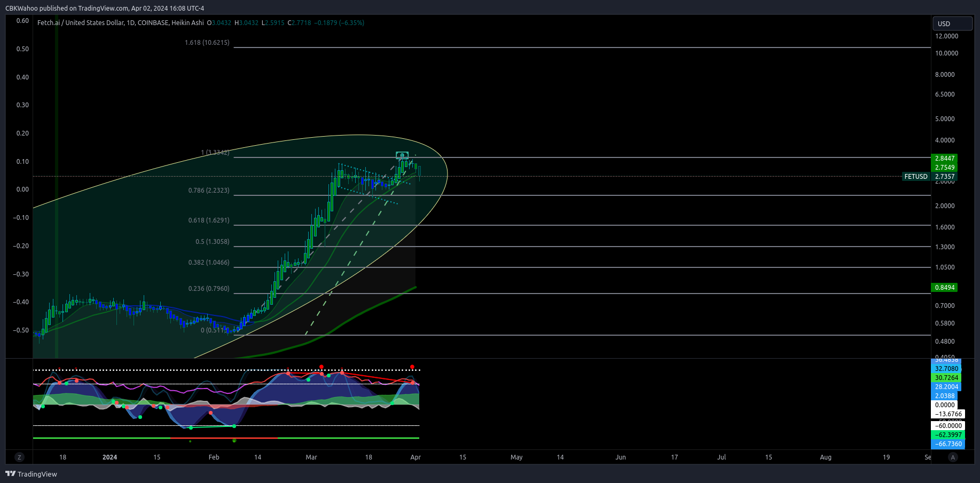
Task: Click the 10.0000 price axis tick
Action: click(x=946, y=53)
